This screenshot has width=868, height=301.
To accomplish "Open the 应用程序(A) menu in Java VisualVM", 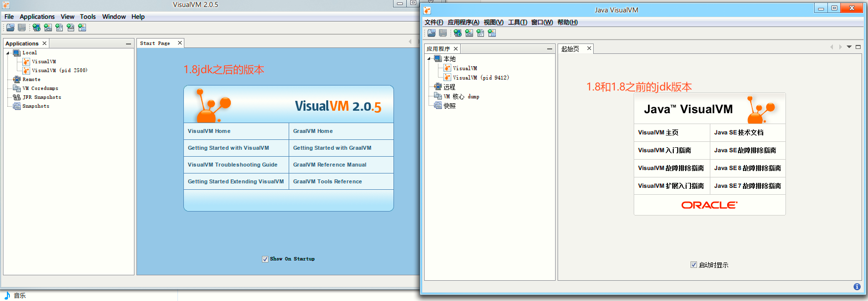I will tap(464, 22).
